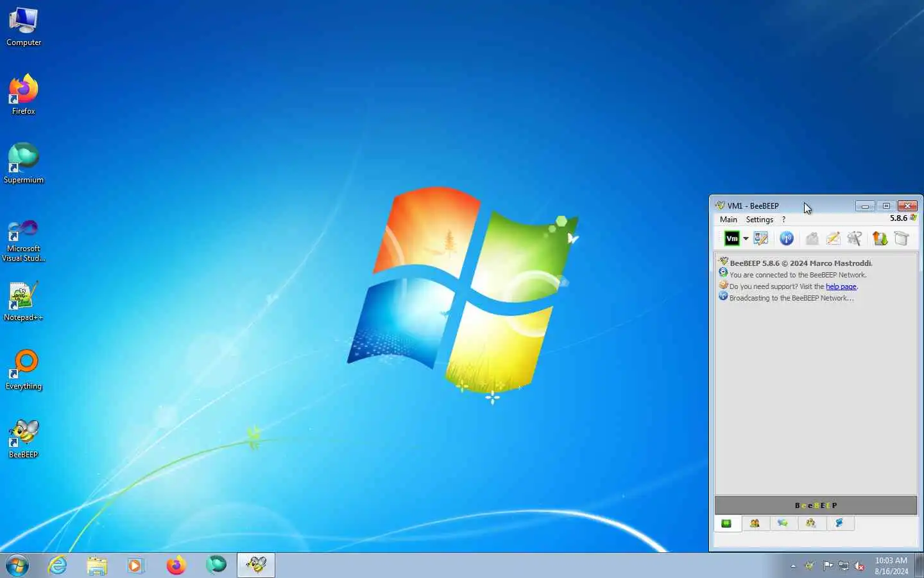The height and width of the screenshot is (578, 924).
Task: Select the Everything search desktop shortcut
Action: coord(24,370)
